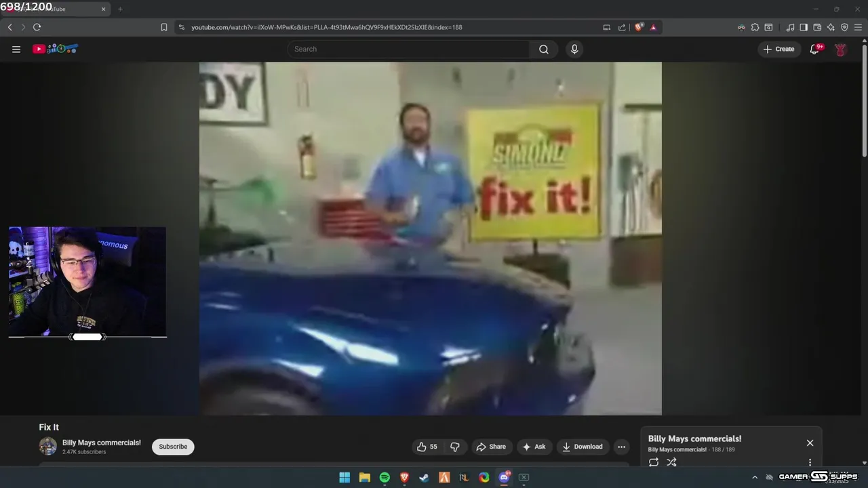Viewport: 868px width, 488px height.
Task: Open the YouTube guide hamburger menu
Action: (x=16, y=49)
